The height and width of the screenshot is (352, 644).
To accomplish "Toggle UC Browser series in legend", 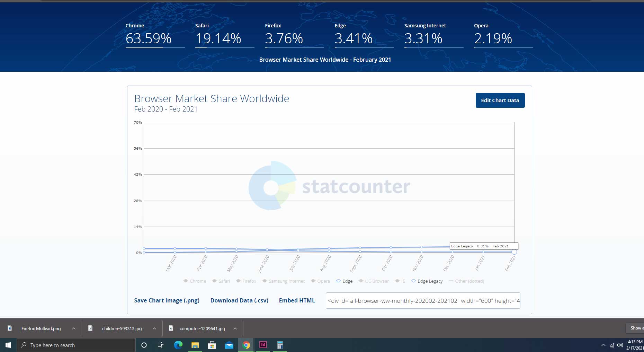I will (x=374, y=281).
